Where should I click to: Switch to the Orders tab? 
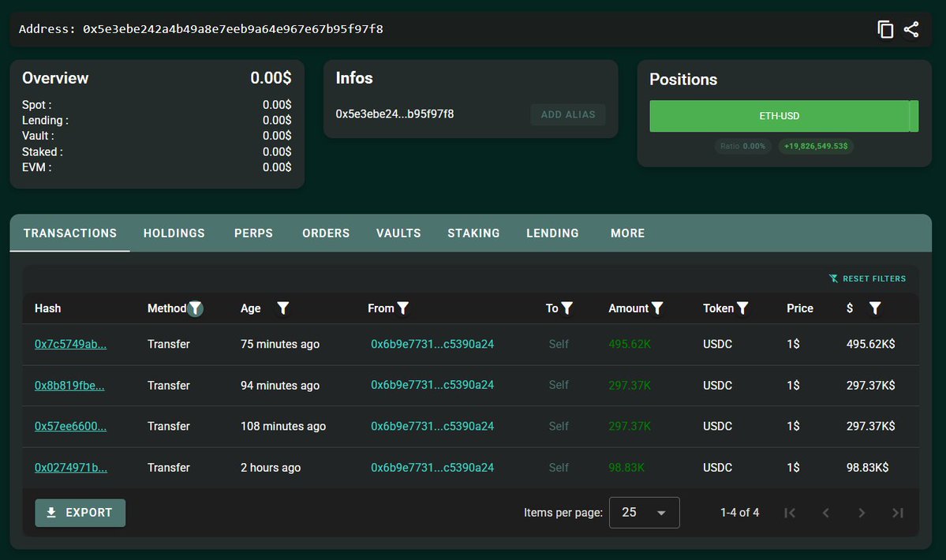coord(326,233)
